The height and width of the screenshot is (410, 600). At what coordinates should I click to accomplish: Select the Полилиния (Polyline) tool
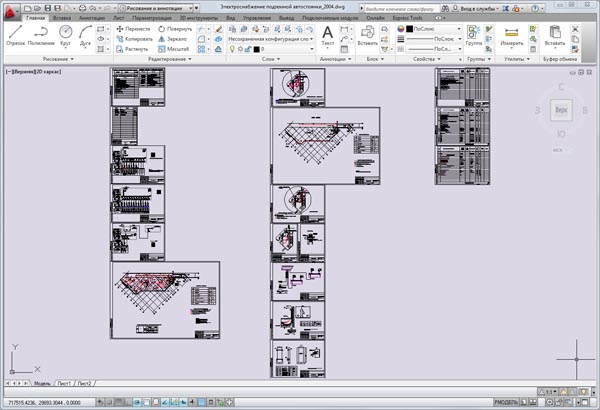[x=42, y=35]
